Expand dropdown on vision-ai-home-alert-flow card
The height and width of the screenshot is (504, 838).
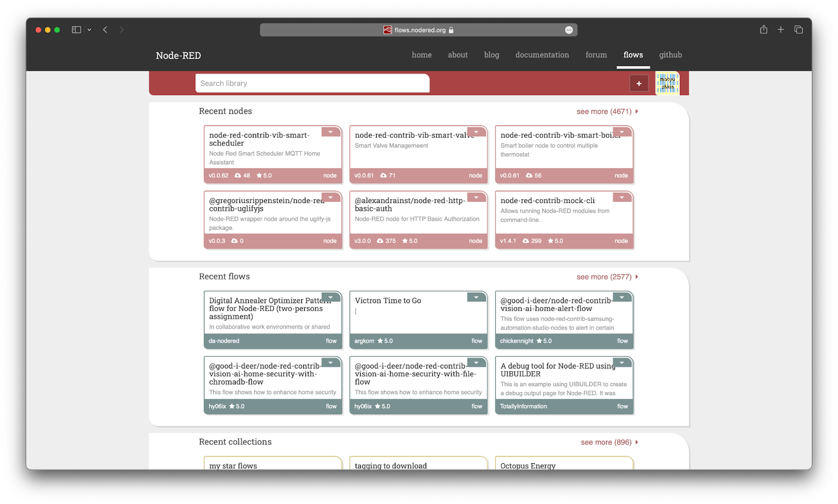point(622,297)
